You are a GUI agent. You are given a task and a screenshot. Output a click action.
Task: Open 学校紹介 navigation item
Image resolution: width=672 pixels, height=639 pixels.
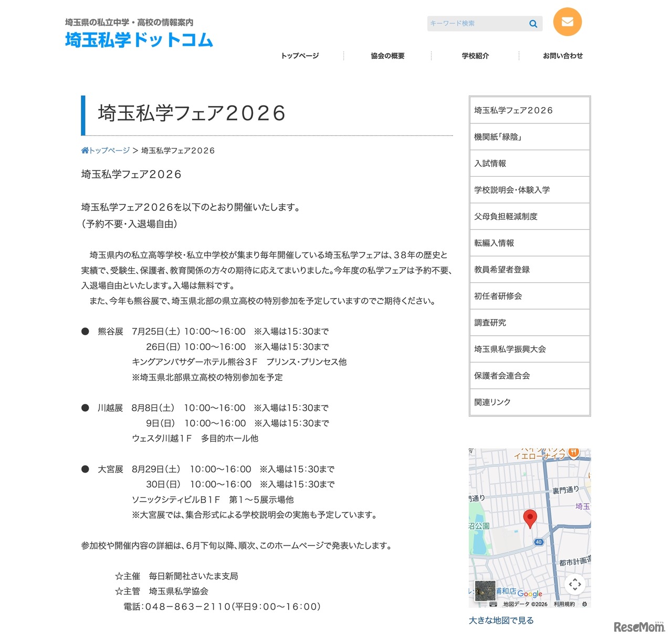pyautogui.click(x=475, y=56)
